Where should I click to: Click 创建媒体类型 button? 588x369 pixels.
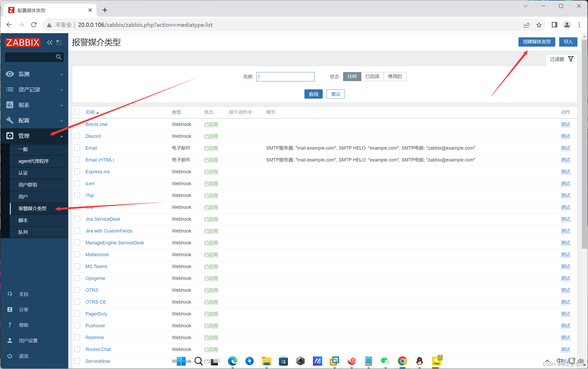pos(537,42)
